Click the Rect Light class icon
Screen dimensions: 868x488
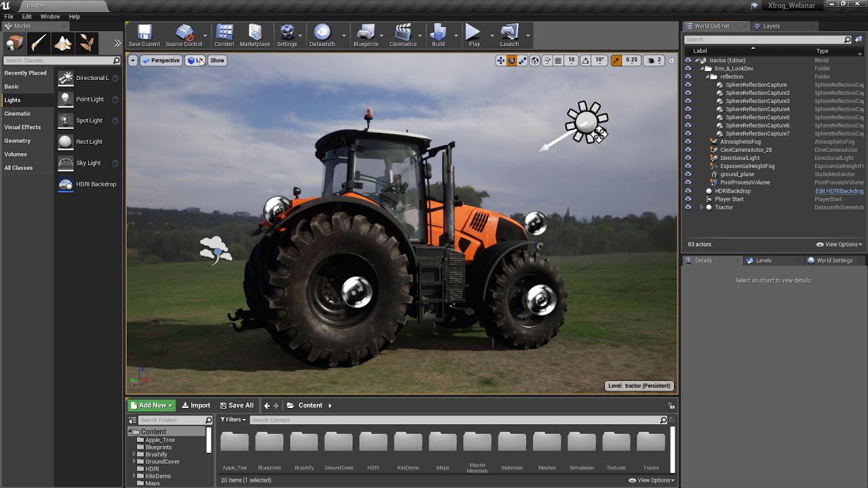[65, 142]
